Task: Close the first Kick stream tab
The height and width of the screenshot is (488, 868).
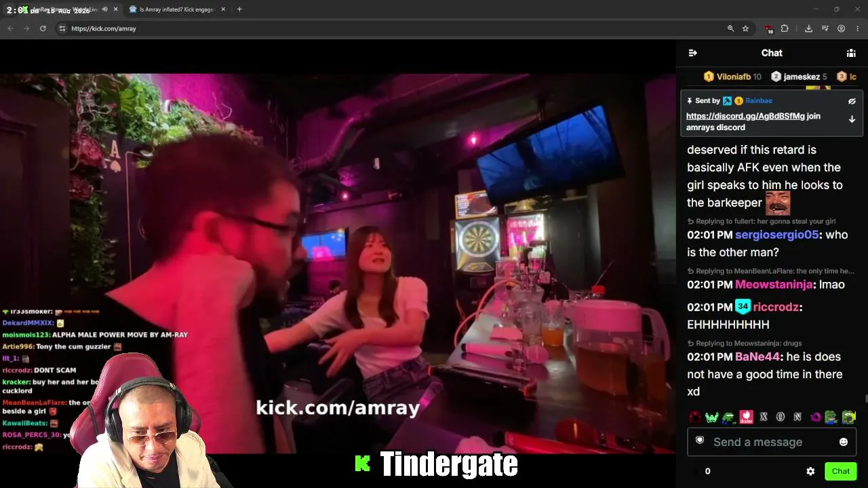Action: click(116, 9)
